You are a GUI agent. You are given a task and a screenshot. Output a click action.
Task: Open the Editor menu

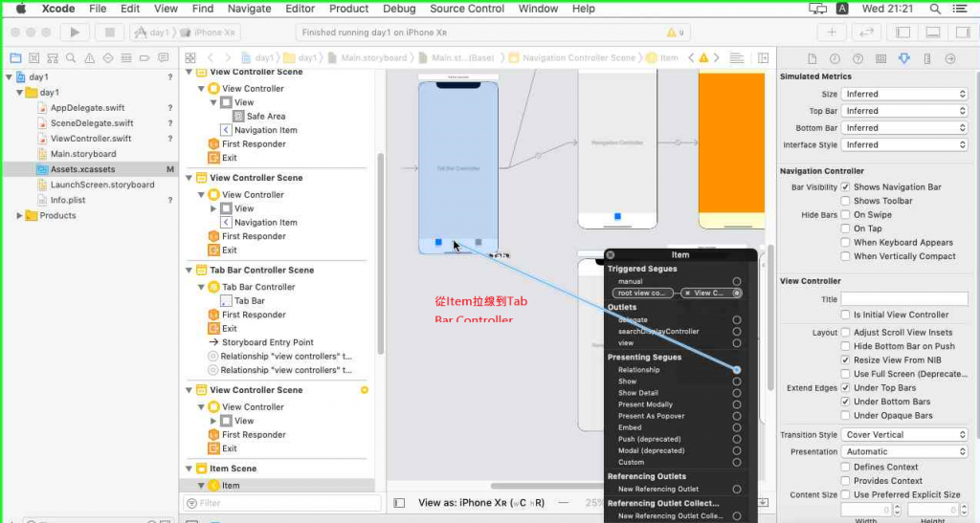(300, 9)
